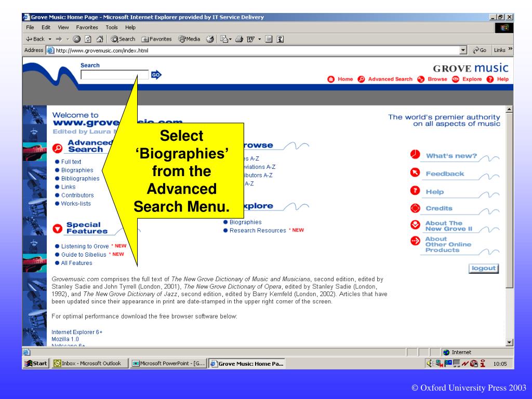Viewport: 532px width, 399px height.
Task: Expand the address bar dropdown arrow
Action: [463, 50]
